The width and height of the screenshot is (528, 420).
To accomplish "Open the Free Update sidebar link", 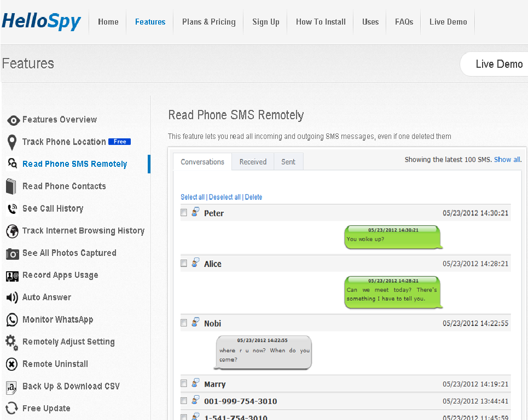I will [x=47, y=408].
